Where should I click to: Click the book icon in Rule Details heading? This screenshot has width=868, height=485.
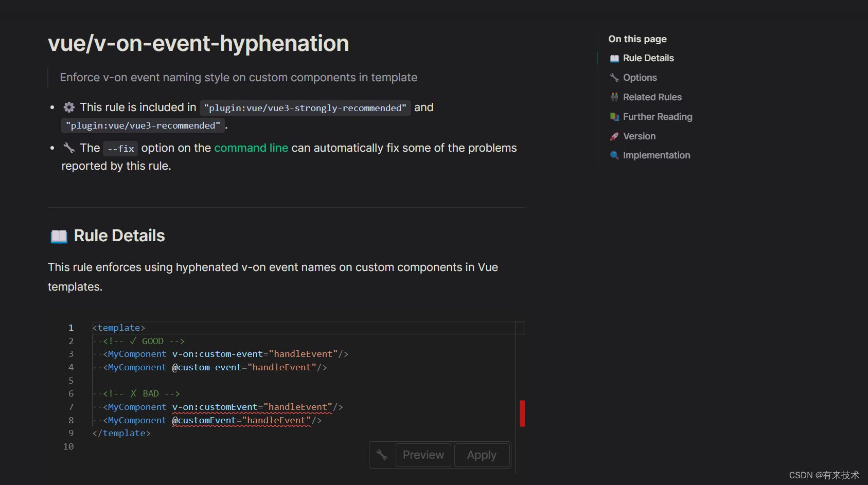pos(59,236)
